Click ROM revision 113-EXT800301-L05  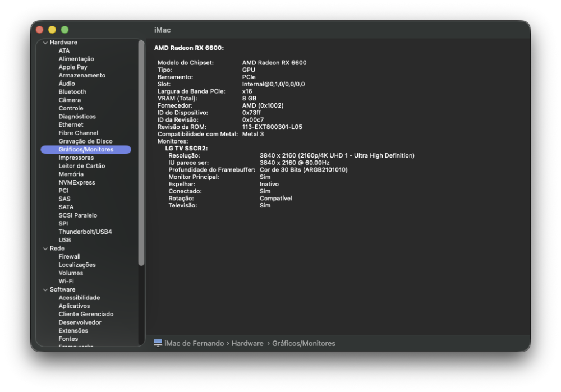pyautogui.click(x=272, y=127)
